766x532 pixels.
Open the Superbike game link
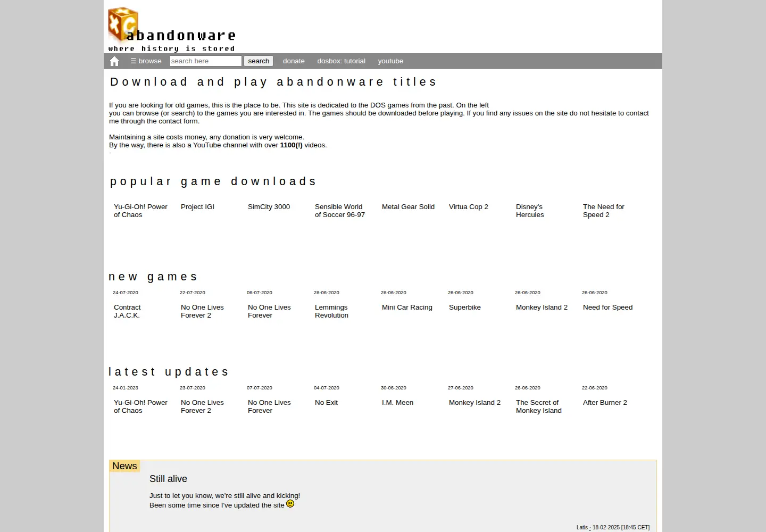[465, 307]
